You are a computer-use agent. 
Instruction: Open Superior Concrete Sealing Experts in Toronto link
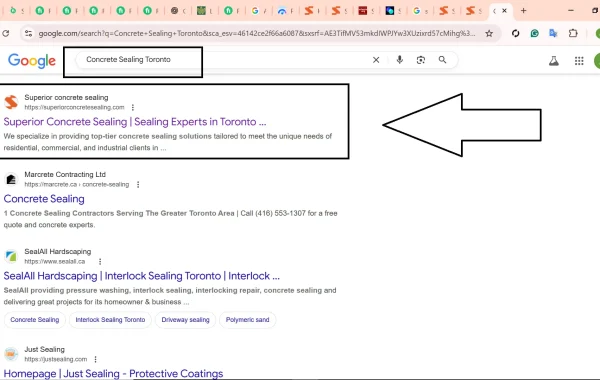click(x=135, y=122)
